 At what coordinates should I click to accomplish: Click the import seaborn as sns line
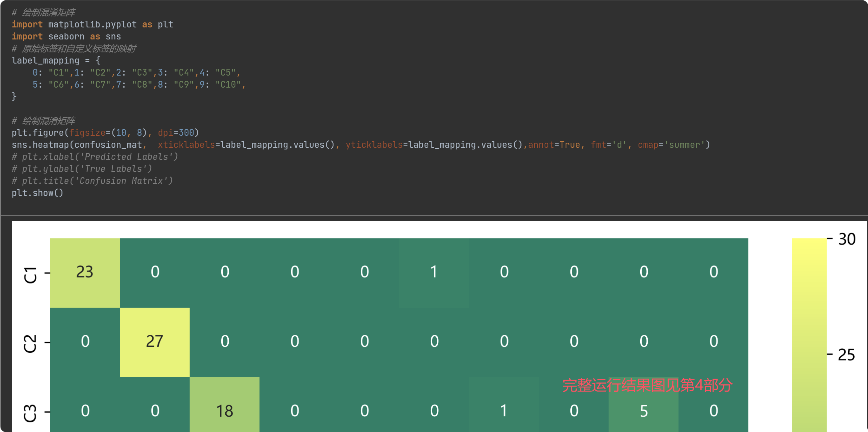point(66,36)
